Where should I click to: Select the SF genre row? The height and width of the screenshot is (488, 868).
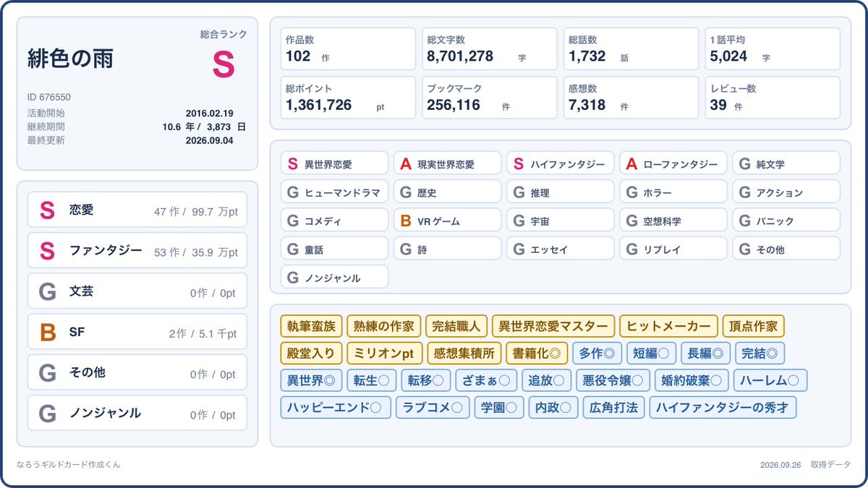(x=137, y=332)
